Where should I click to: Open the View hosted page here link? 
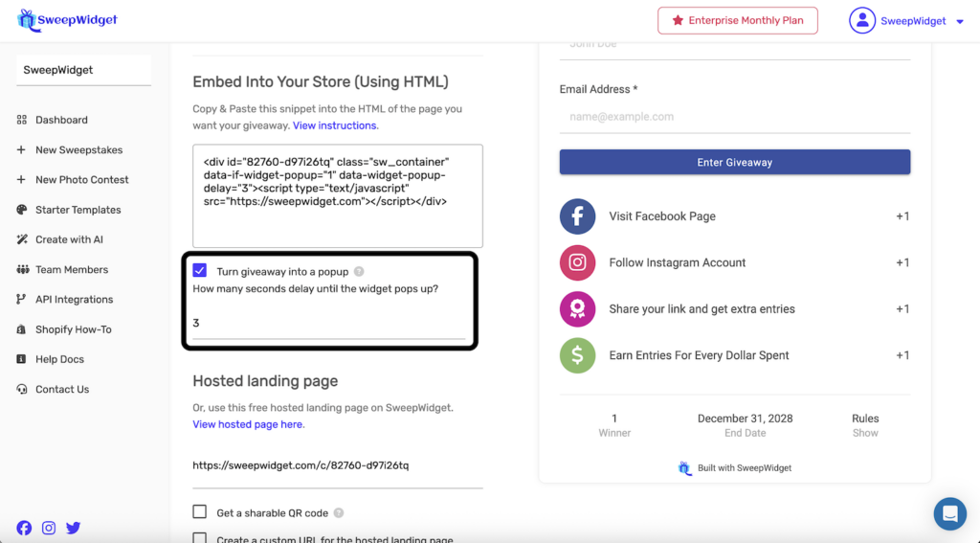click(x=248, y=424)
